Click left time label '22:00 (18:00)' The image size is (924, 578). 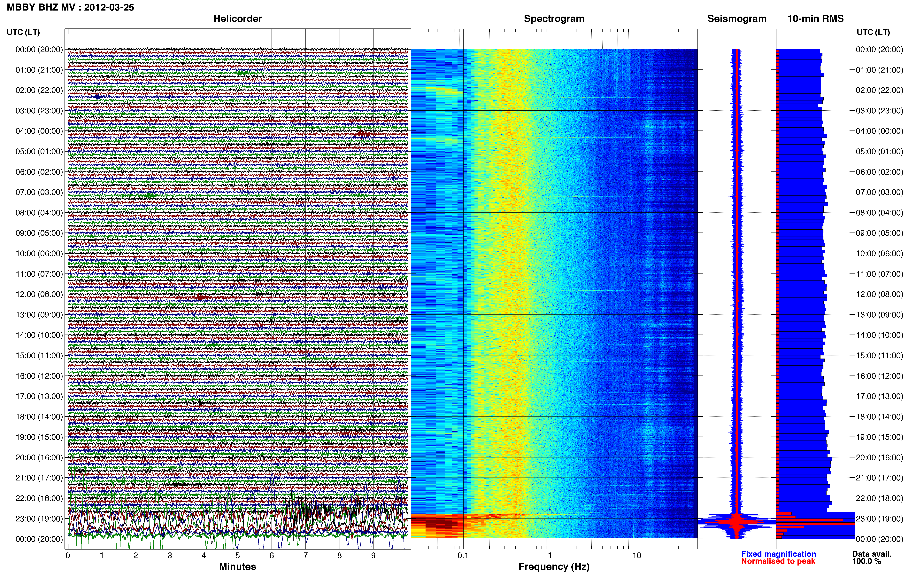(x=39, y=498)
